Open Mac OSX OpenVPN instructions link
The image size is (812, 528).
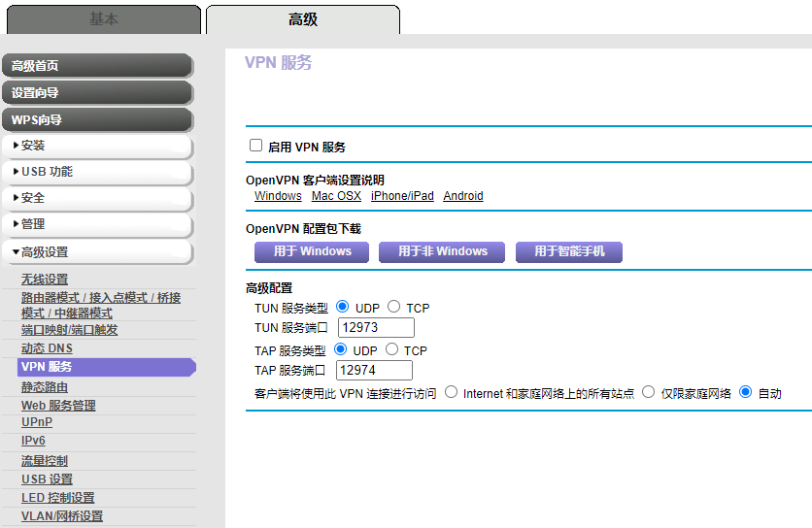click(x=336, y=196)
